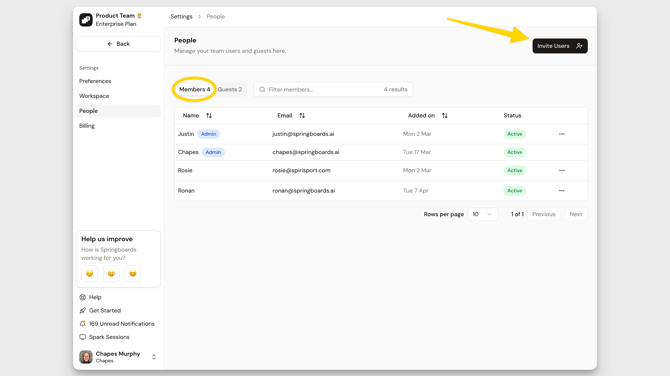Select the happy face feedback emoji
Screen dimensions: 670x376
point(133,273)
